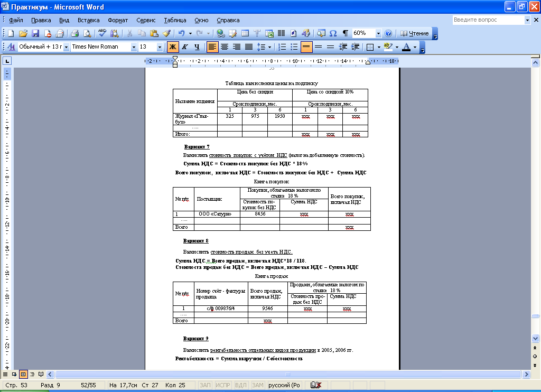Open the Файл menu

tap(16, 20)
